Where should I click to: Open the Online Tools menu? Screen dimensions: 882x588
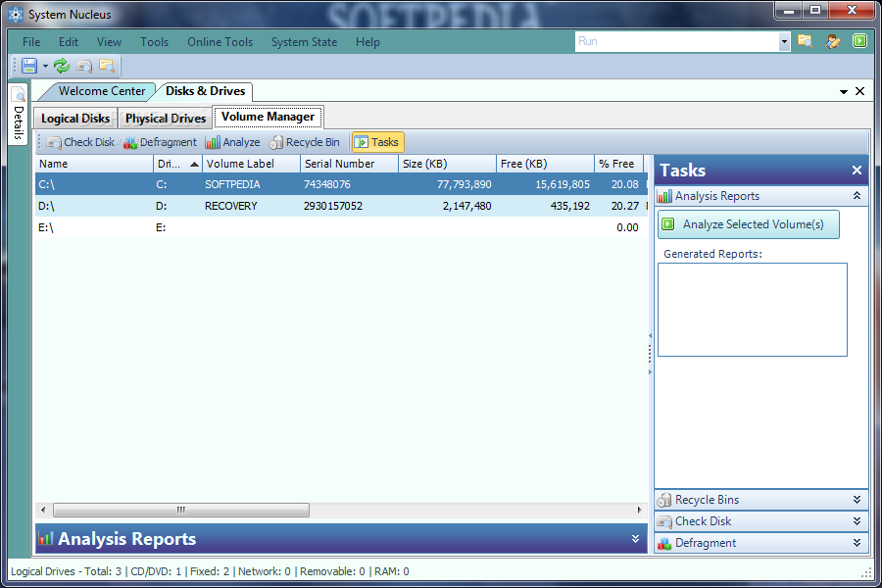point(220,42)
